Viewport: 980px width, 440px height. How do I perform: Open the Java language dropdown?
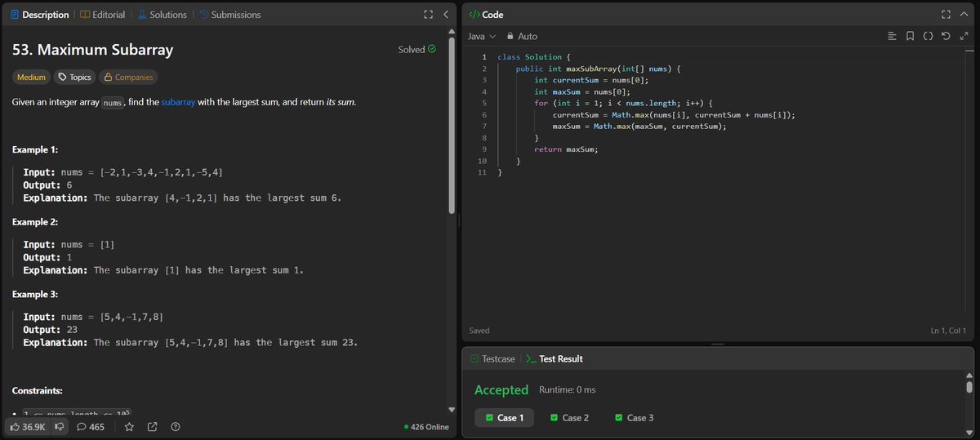coord(481,36)
